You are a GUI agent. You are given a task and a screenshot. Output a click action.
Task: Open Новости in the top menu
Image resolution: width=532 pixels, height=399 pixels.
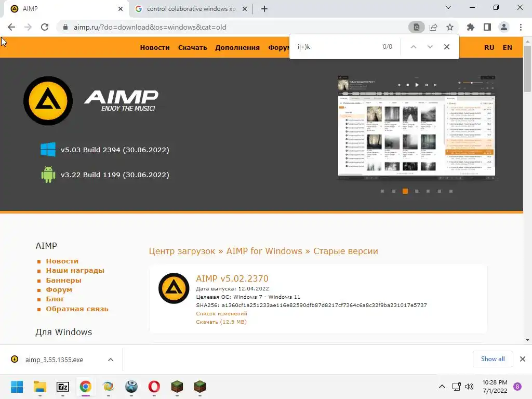coord(155,47)
